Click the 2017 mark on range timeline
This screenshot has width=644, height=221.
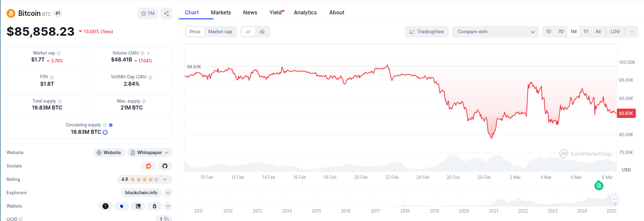375,211
